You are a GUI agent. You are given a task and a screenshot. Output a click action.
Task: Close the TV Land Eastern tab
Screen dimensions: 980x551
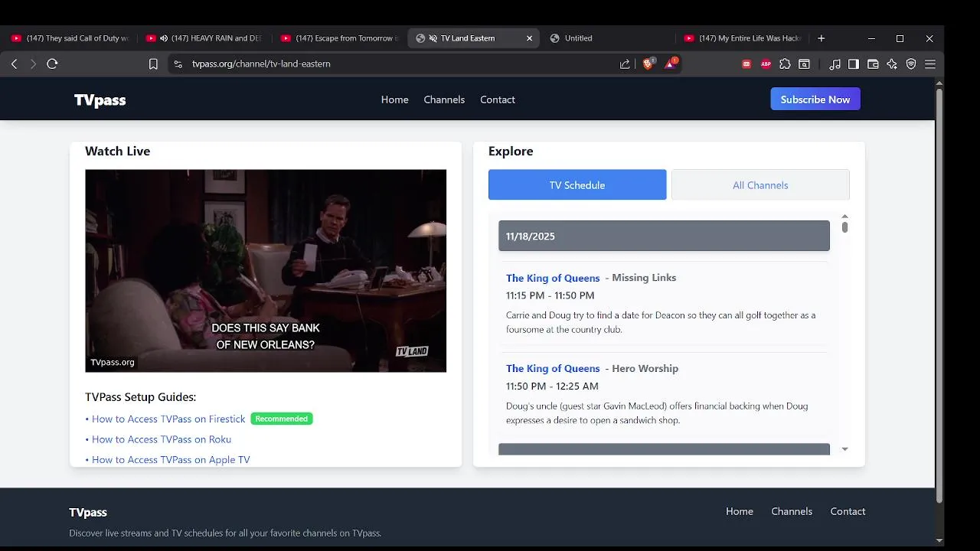point(529,38)
